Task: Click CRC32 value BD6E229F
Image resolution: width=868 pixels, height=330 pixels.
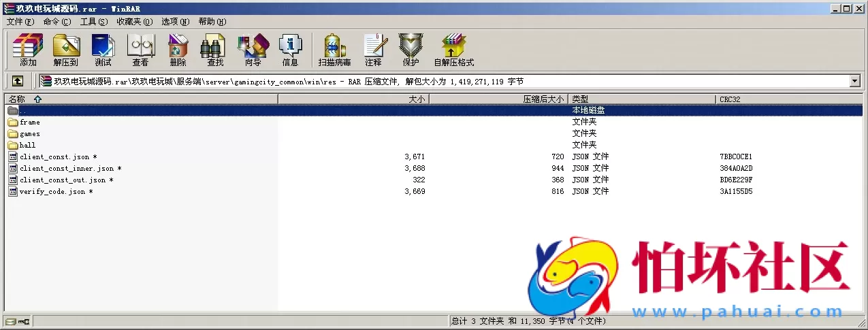Action: click(x=736, y=180)
